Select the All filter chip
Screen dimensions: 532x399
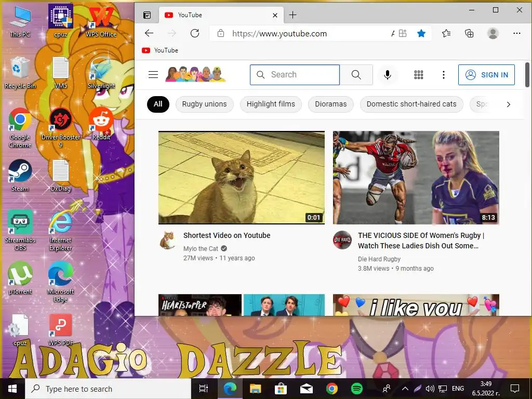point(158,104)
